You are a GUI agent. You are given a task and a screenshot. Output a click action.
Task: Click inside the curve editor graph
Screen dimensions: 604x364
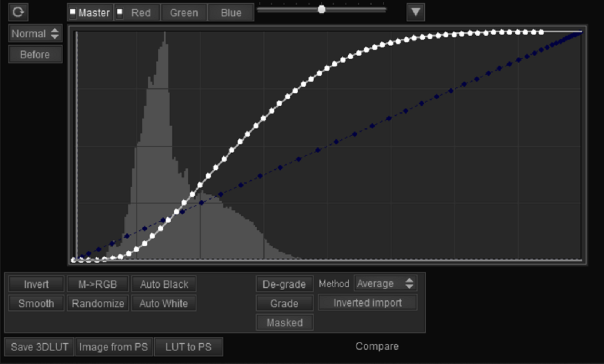click(x=327, y=145)
